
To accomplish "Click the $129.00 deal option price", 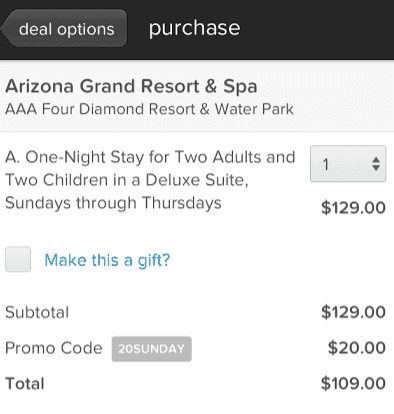I will (353, 208).
